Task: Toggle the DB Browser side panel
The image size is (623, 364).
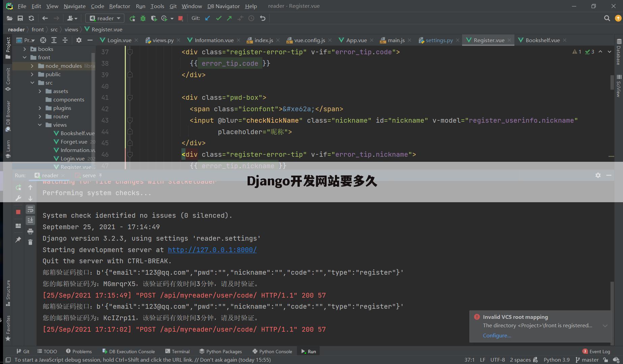Action: [8, 116]
